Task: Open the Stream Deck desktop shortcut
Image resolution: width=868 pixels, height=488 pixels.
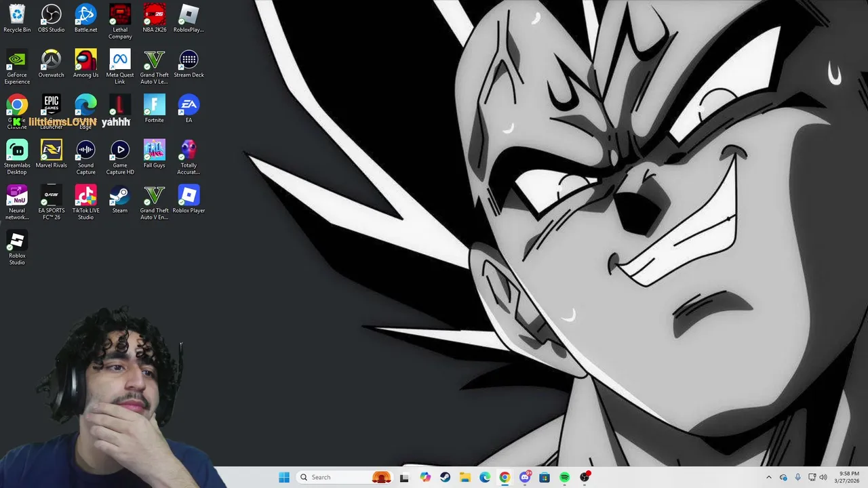Action: pyautogui.click(x=189, y=64)
